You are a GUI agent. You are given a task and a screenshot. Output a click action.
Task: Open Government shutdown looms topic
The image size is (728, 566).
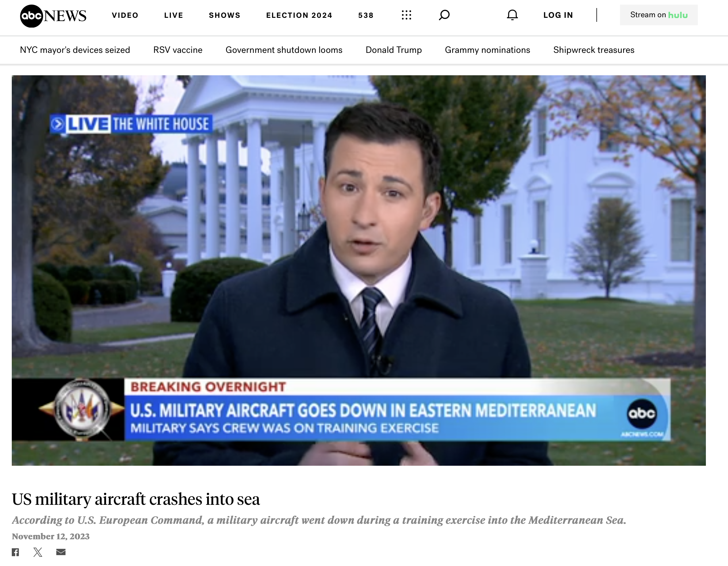click(284, 50)
